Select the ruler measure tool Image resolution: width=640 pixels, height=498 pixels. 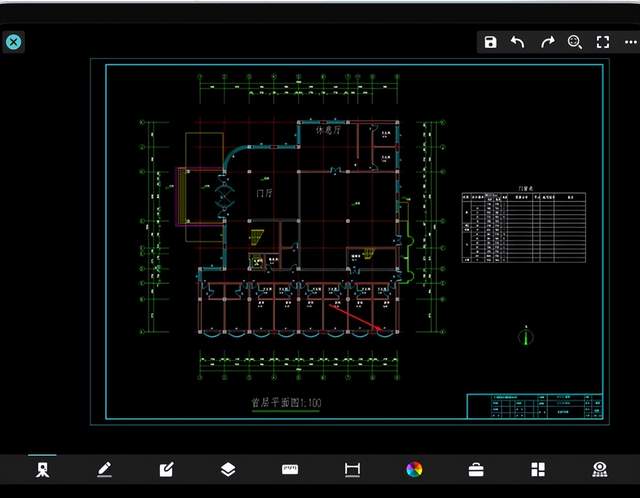290,469
